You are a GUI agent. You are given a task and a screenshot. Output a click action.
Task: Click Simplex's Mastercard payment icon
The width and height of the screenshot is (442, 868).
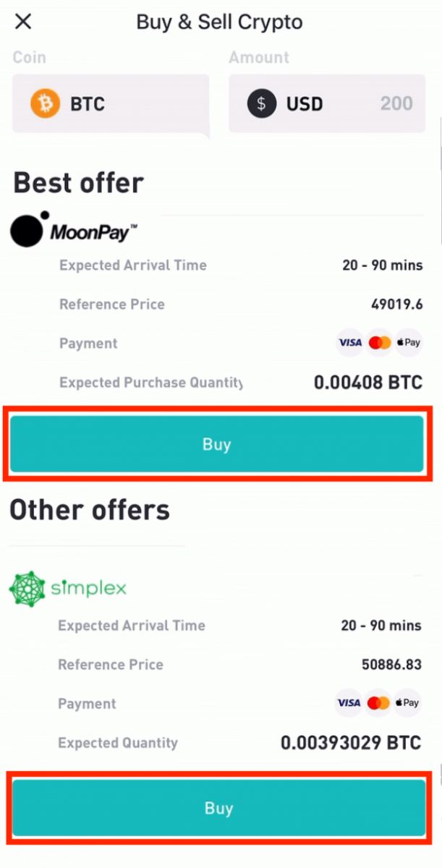coord(378,703)
